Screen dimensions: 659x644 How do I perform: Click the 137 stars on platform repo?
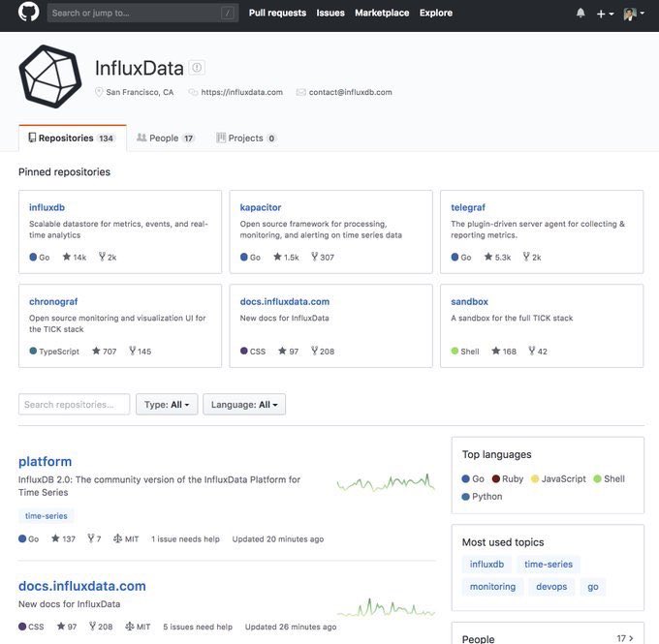point(63,538)
